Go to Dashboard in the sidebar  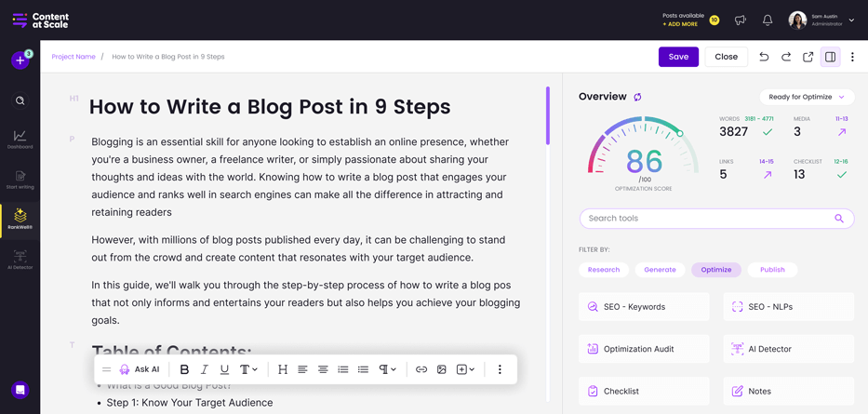[20, 140]
